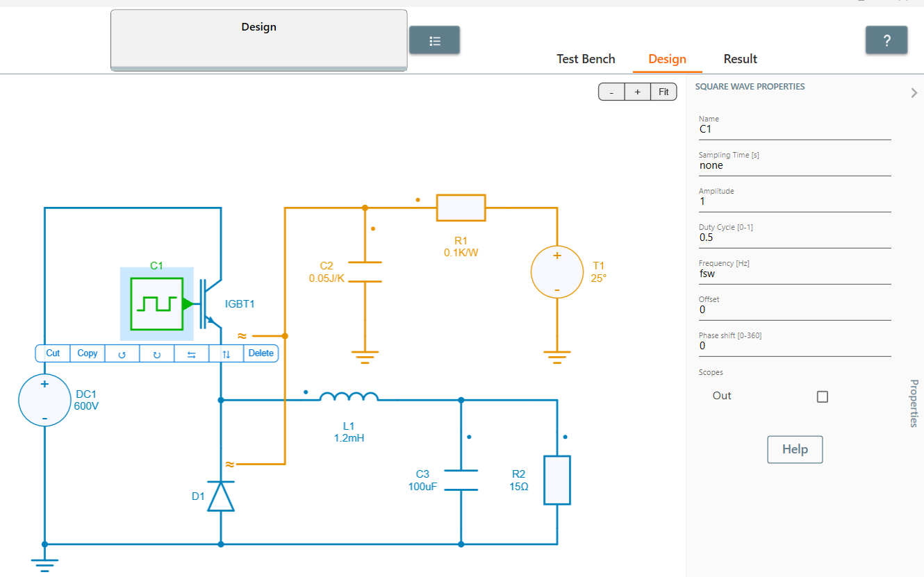The image size is (924, 577).
Task: Click the Help button in Properties
Action: point(794,449)
